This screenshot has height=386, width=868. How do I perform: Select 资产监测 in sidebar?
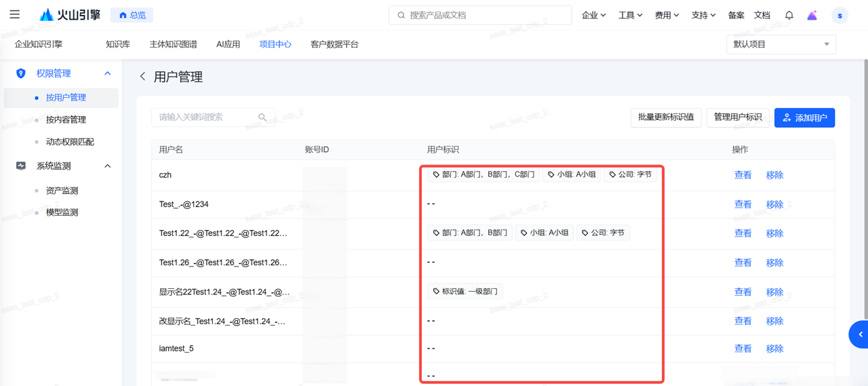point(61,191)
